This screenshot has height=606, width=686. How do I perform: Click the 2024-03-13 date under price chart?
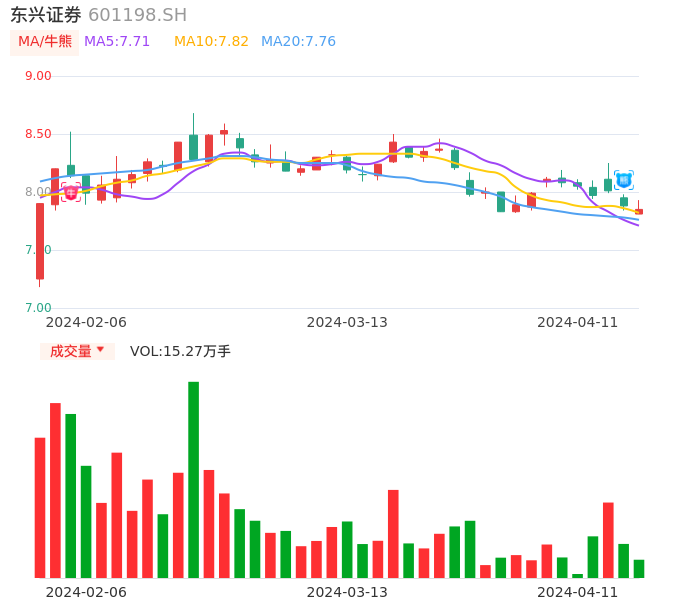(347, 322)
